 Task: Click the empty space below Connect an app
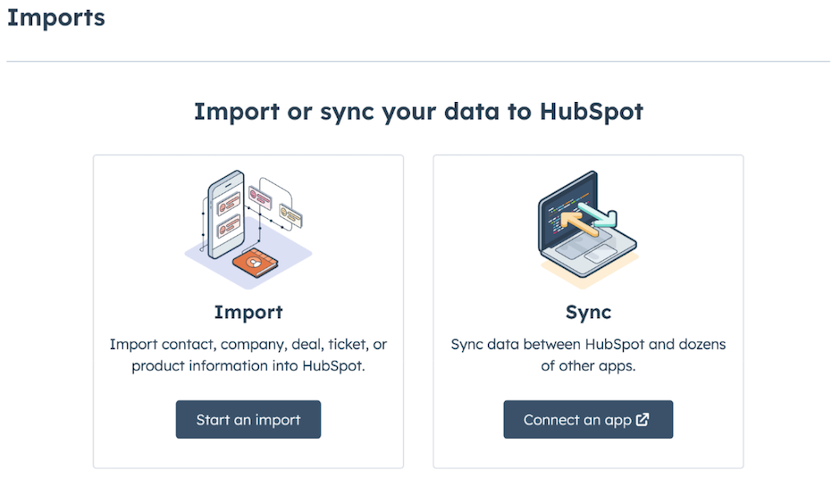click(x=588, y=453)
